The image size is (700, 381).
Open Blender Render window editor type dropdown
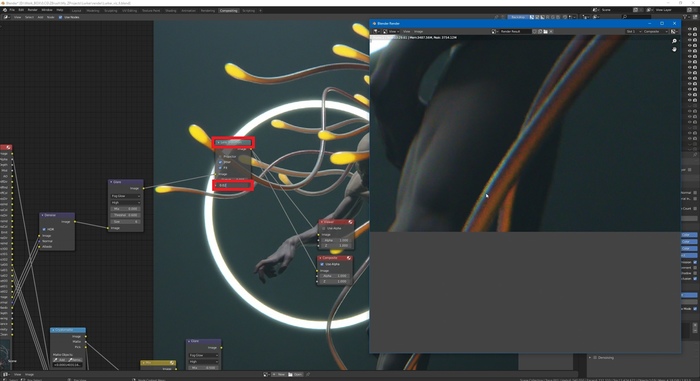[377, 31]
